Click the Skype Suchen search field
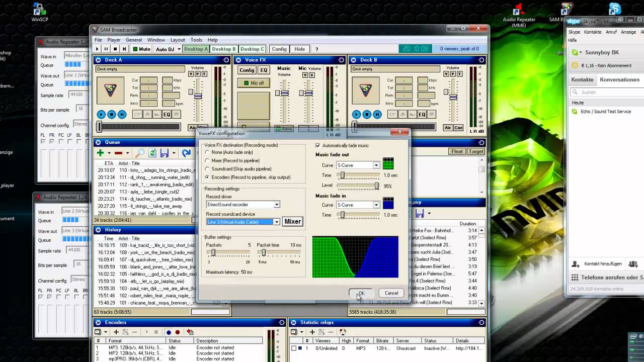644x362 pixels. pos(607,93)
